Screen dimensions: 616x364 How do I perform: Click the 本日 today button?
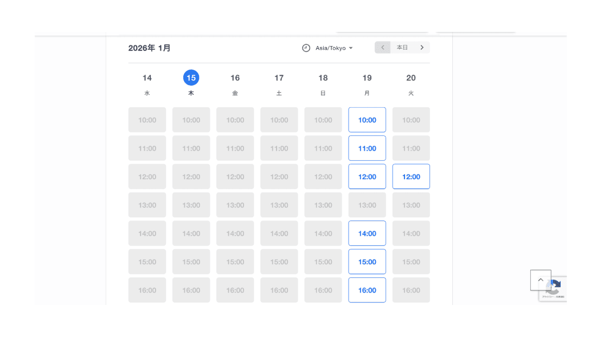pyautogui.click(x=402, y=48)
